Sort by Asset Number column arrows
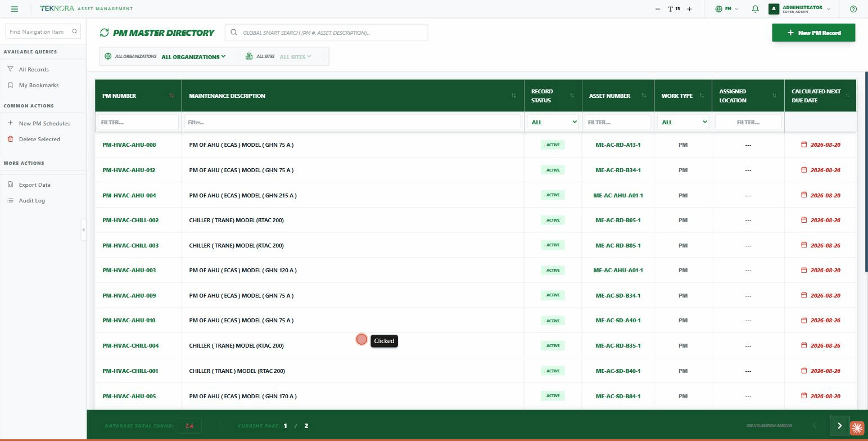Viewport: 868px width, 441px height. point(644,96)
